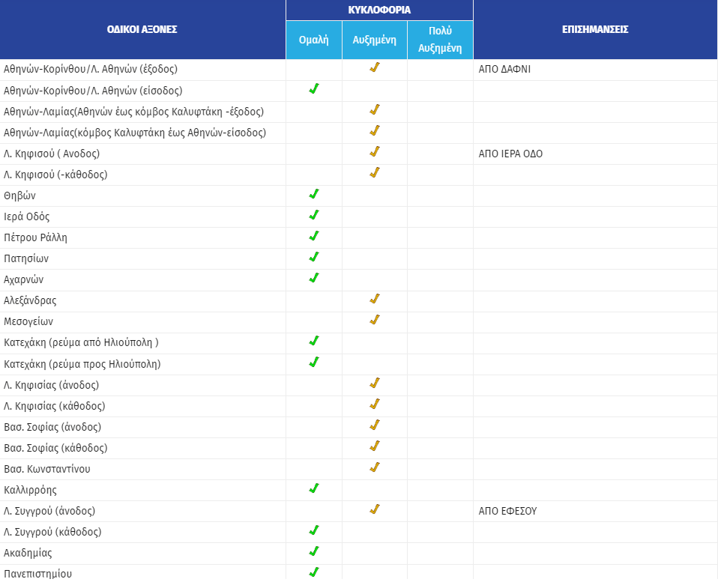This screenshot has height=588, width=718.
Task: Click the text Κατεχάκη (ρεύμα από Ηλιούπολη )
Action: click(x=81, y=343)
